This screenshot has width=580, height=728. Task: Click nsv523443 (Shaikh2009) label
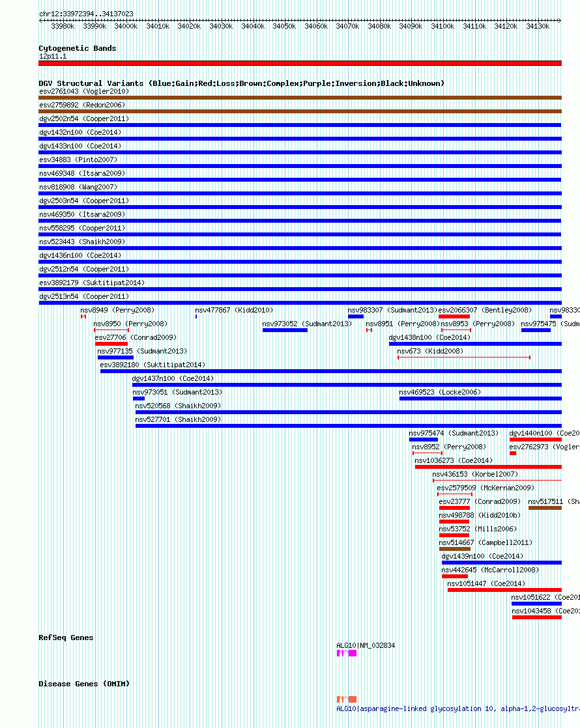pyautogui.click(x=82, y=242)
